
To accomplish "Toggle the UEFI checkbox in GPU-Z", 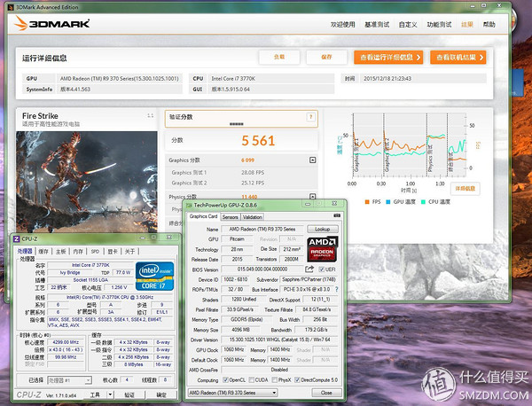I will [321, 269].
